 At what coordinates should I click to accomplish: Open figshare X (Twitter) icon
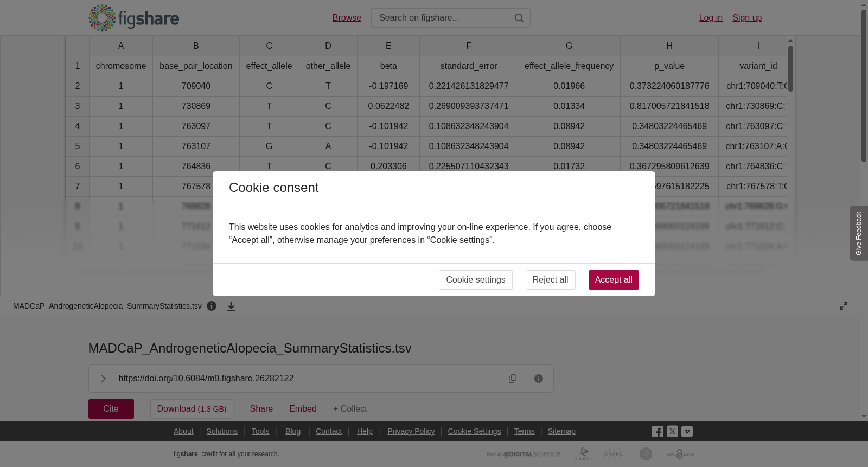click(x=672, y=431)
